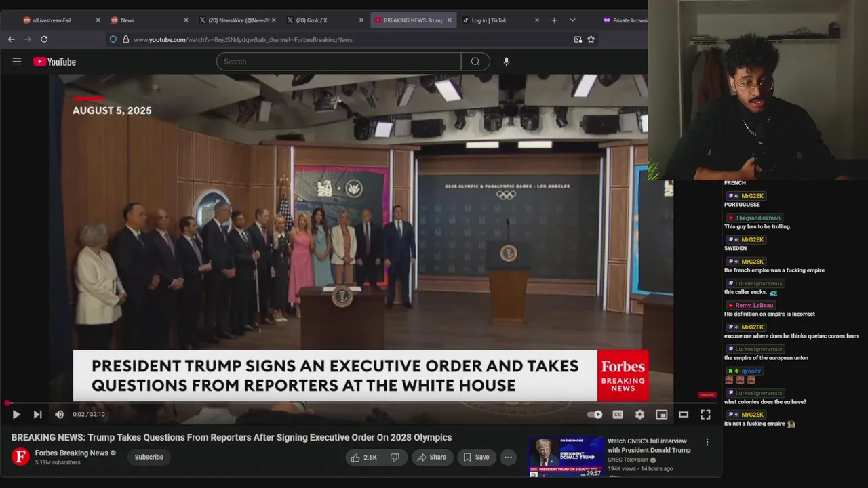Bookmark this page with star icon

pos(591,39)
